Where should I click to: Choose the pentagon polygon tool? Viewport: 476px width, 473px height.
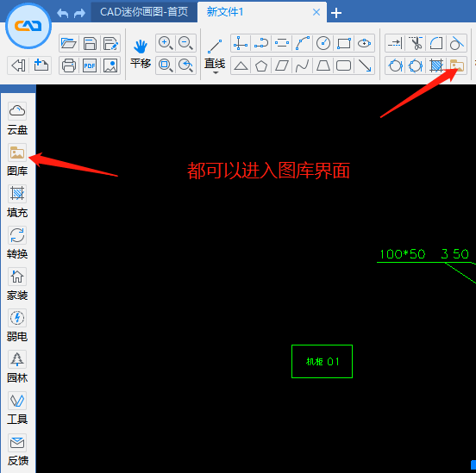pos(261,65)
